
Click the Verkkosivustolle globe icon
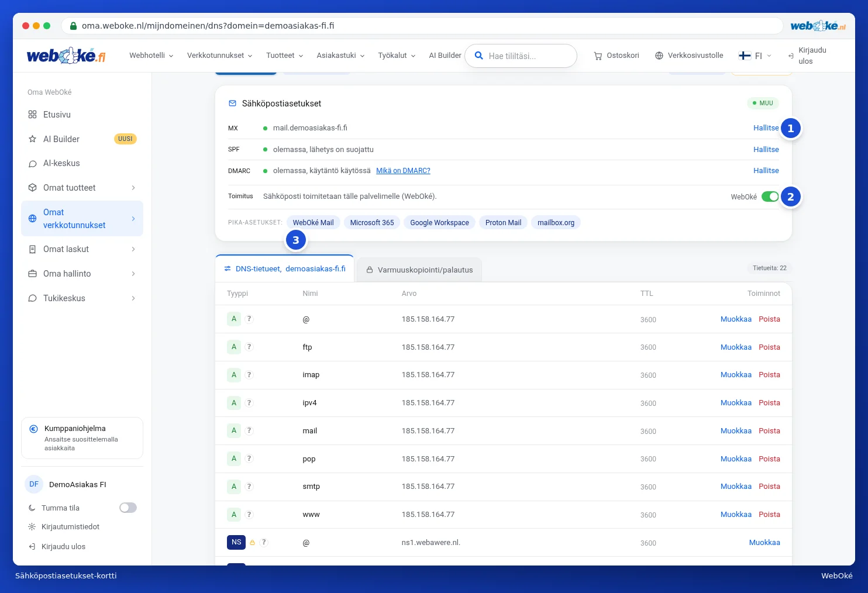659,56
